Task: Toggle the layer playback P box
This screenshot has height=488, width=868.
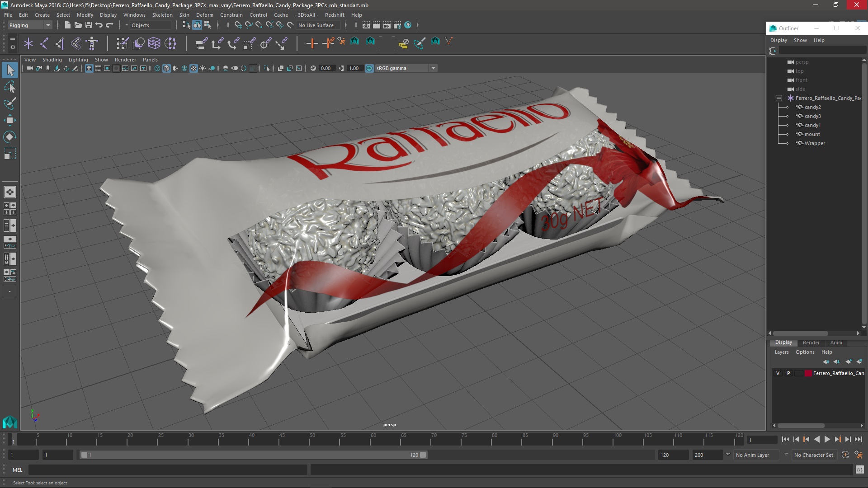Action: point(788,373)
